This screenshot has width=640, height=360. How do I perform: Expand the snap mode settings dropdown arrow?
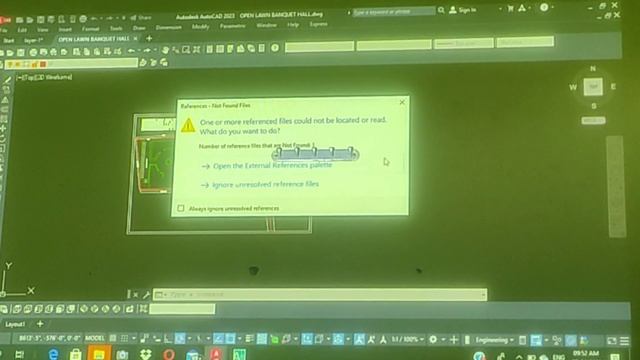[133, 338]
